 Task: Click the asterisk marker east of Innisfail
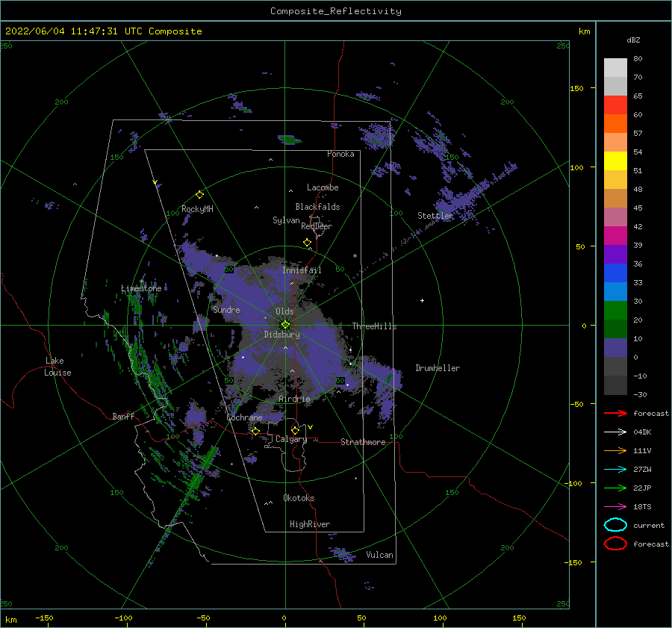(x=355, y=256)
